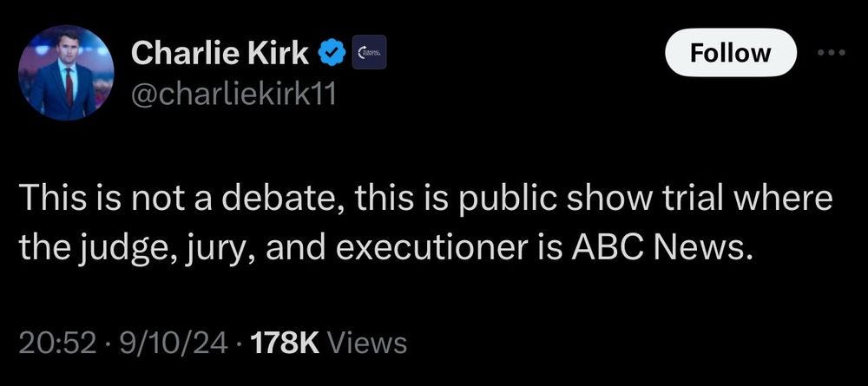Follow the Charlie Kirk account
868x386 pixels.
coord(730,53)
